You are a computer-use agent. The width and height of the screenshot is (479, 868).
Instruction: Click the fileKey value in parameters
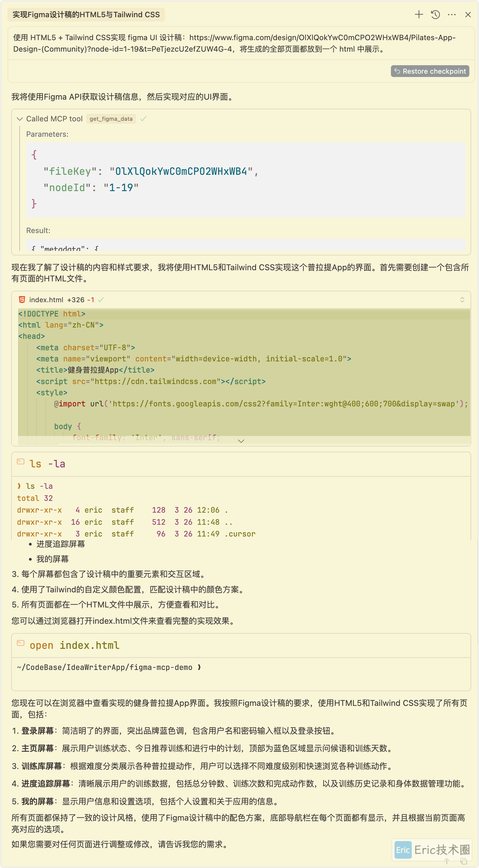pyautogui.click(x=181, y=171)
